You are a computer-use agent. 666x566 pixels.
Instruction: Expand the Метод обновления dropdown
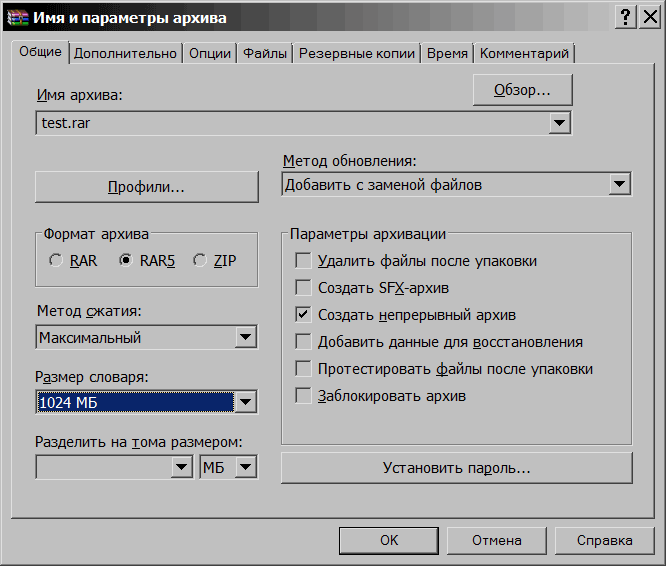point(620,184)
